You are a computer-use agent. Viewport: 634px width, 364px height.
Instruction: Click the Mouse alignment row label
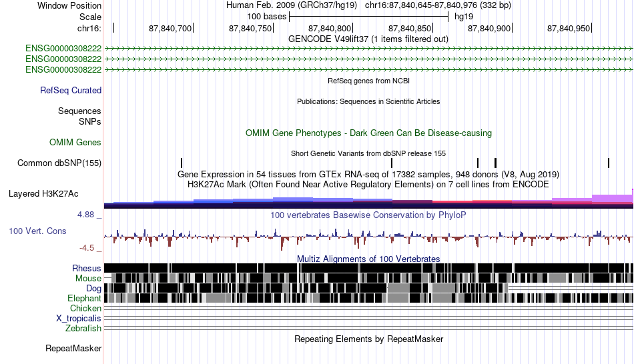88,279
